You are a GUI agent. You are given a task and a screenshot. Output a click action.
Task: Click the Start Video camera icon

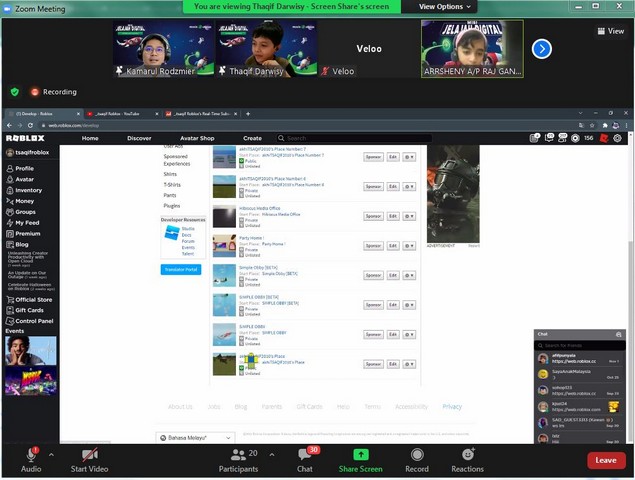click(x=89, y=455)
